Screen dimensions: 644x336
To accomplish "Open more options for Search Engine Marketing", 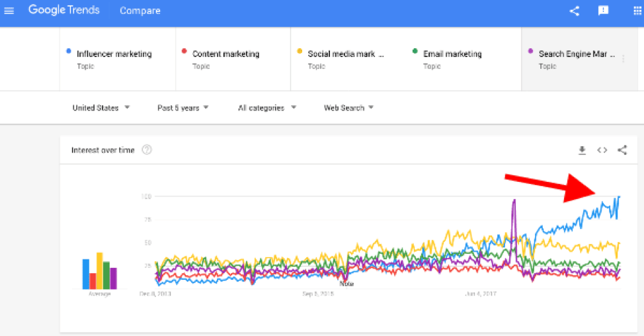I will pos(624,59).
